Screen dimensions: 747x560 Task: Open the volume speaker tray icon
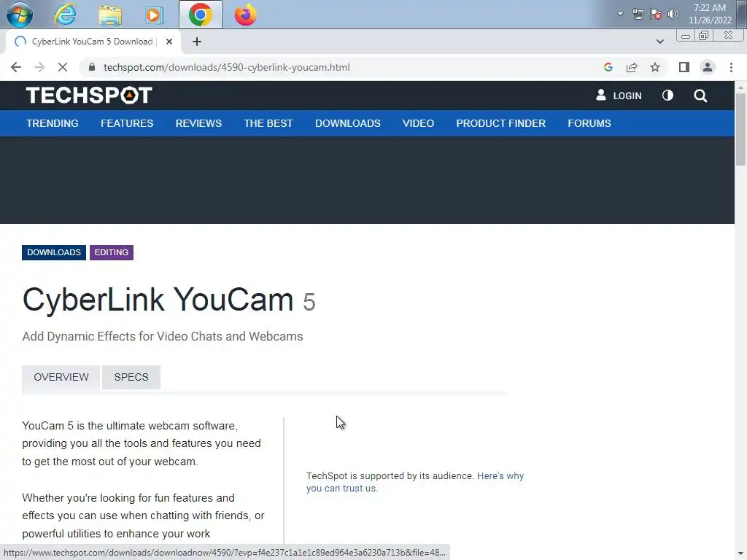click(x=673, y=14)
